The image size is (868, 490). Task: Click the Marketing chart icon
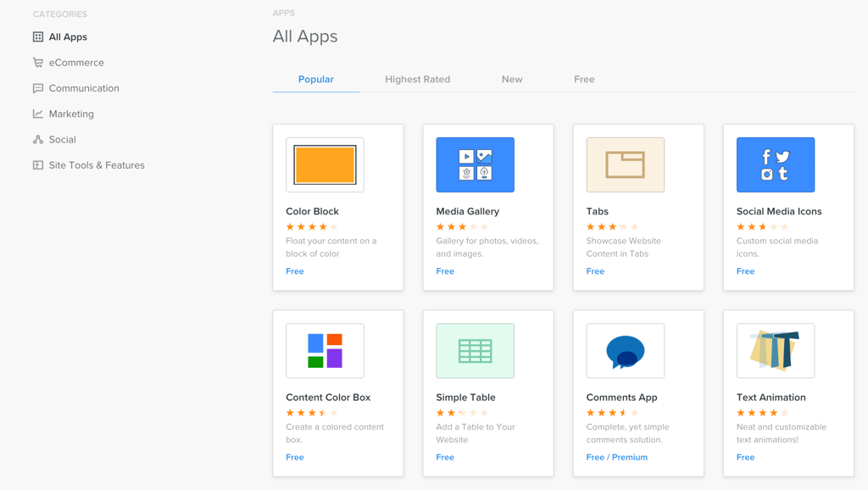coord(37,114)
